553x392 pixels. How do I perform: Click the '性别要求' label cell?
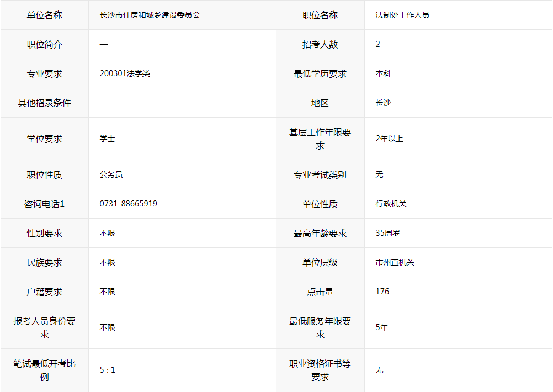point(45,233)
